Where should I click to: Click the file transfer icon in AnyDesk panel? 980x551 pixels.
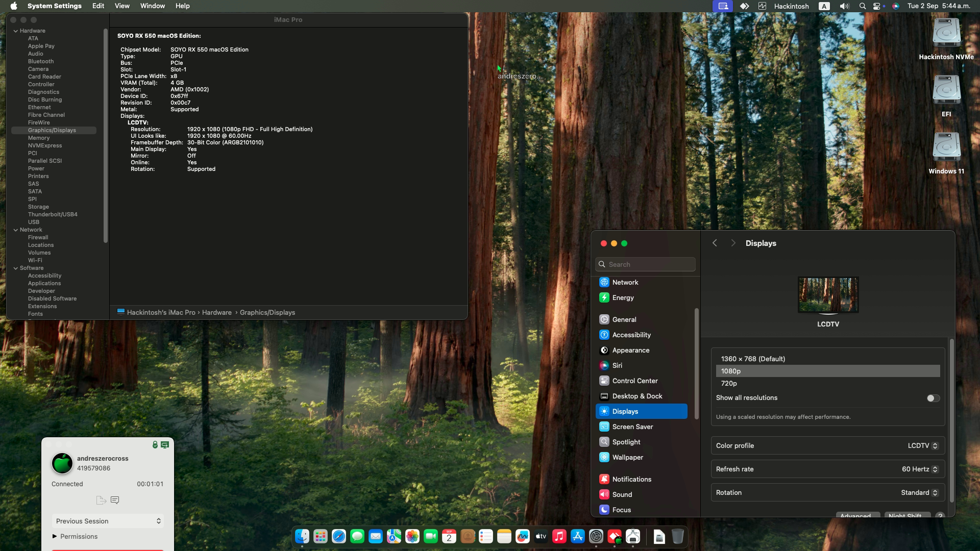tap(101, 500)
